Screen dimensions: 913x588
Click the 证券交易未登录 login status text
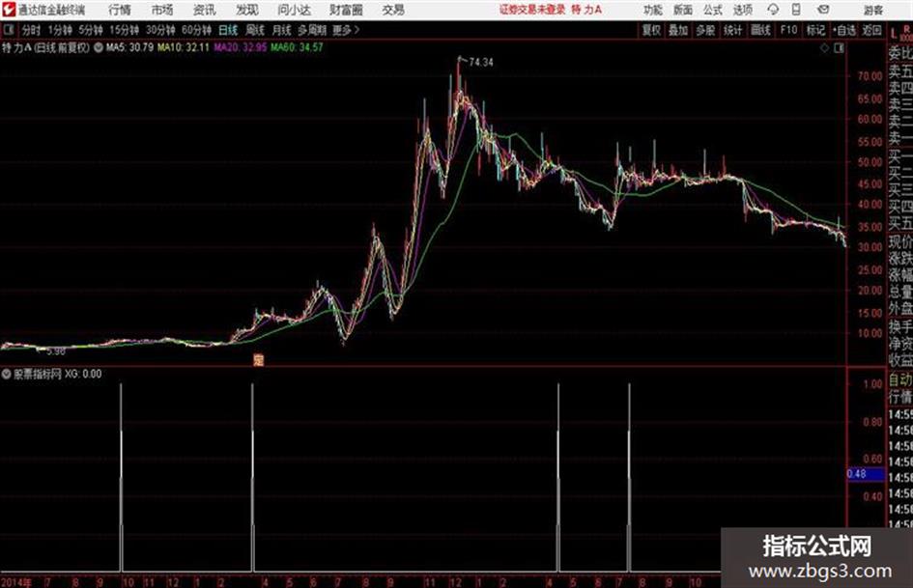pos(531,10)
